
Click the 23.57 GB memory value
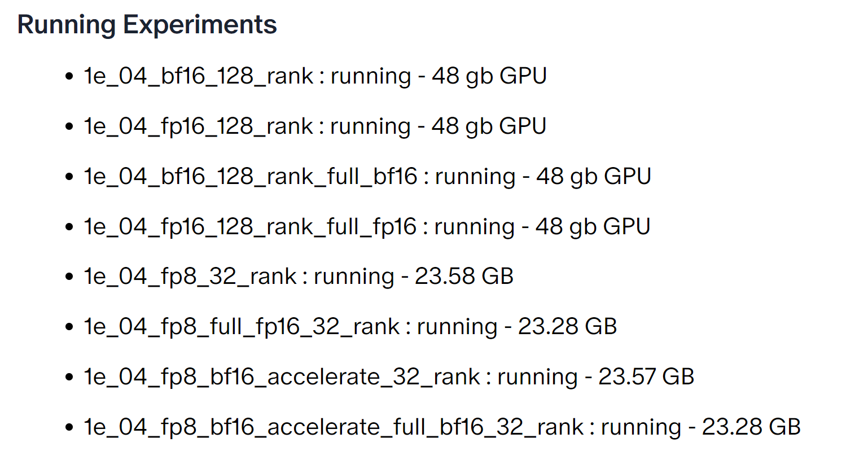coord(646,377)
